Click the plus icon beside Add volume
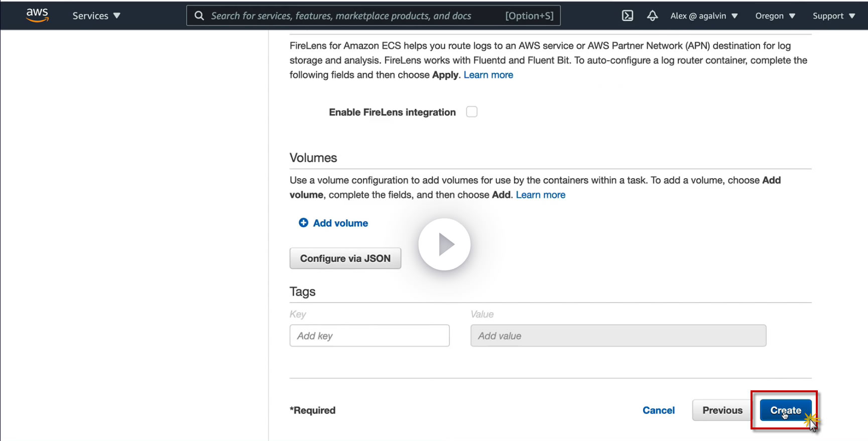This screenshot has height=441, width=868. coord(303,223)
